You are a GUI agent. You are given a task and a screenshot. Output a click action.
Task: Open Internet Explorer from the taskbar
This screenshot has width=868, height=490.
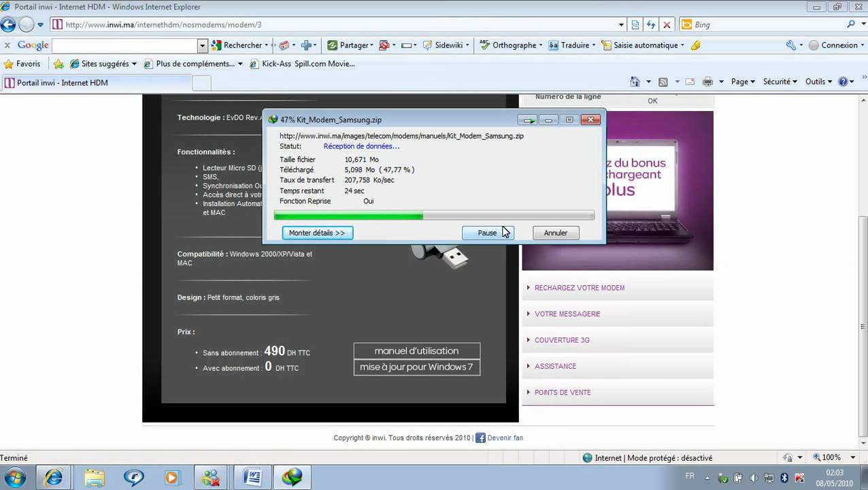click(53, 478)
